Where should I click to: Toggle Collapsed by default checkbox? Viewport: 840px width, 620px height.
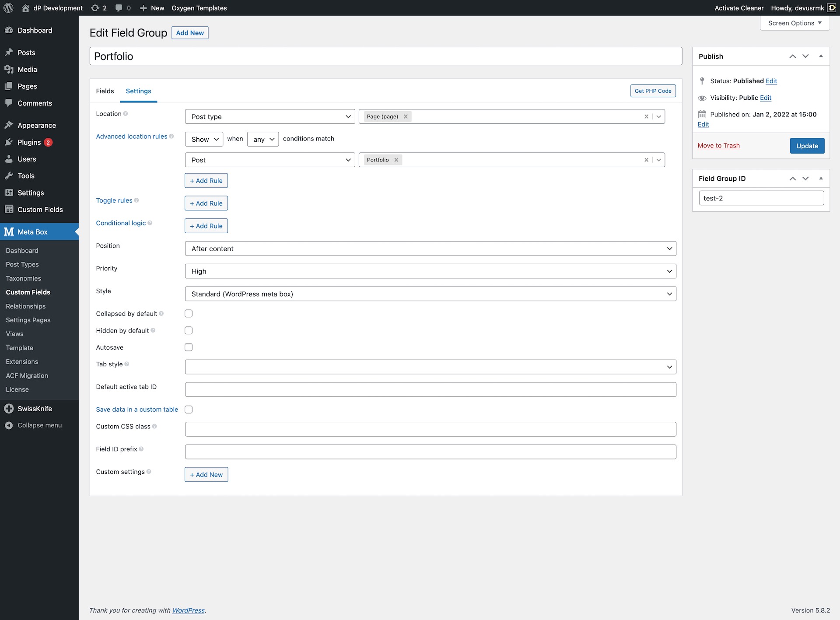189,313
